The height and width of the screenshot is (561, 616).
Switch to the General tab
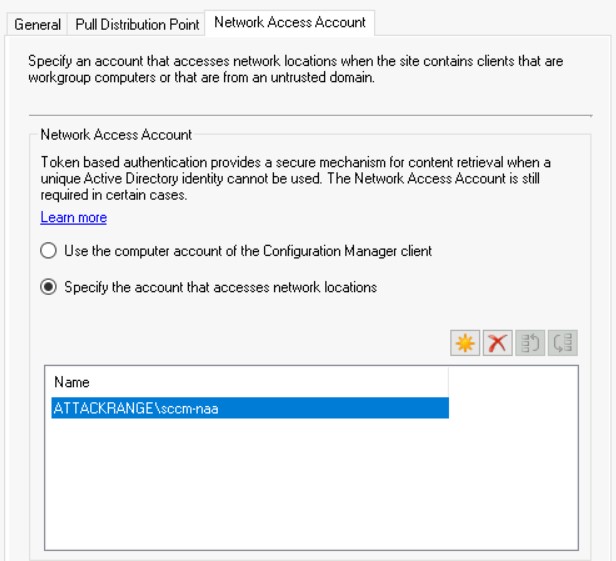[37, 24]
